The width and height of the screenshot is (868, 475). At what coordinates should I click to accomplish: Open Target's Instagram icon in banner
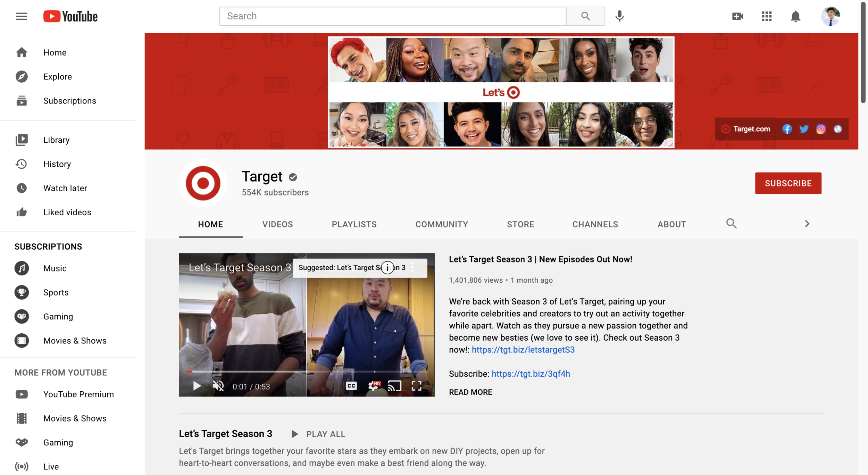click(821, 129)
